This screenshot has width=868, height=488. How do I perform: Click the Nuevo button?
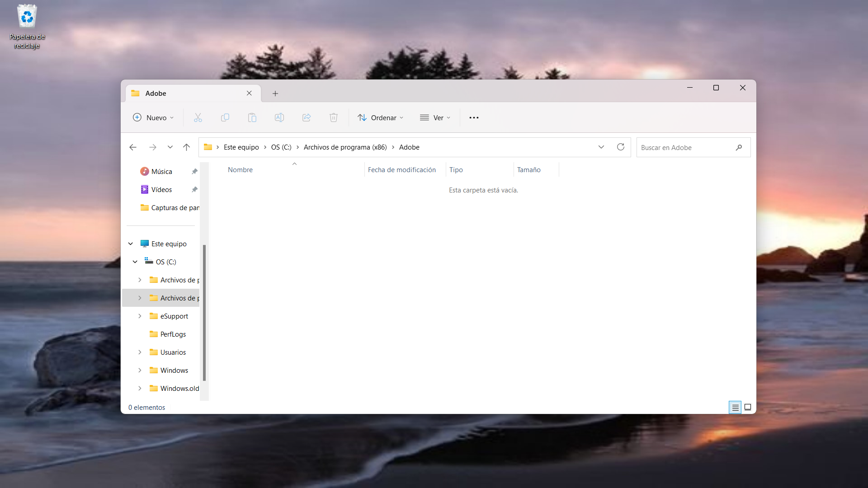(153, 118)
